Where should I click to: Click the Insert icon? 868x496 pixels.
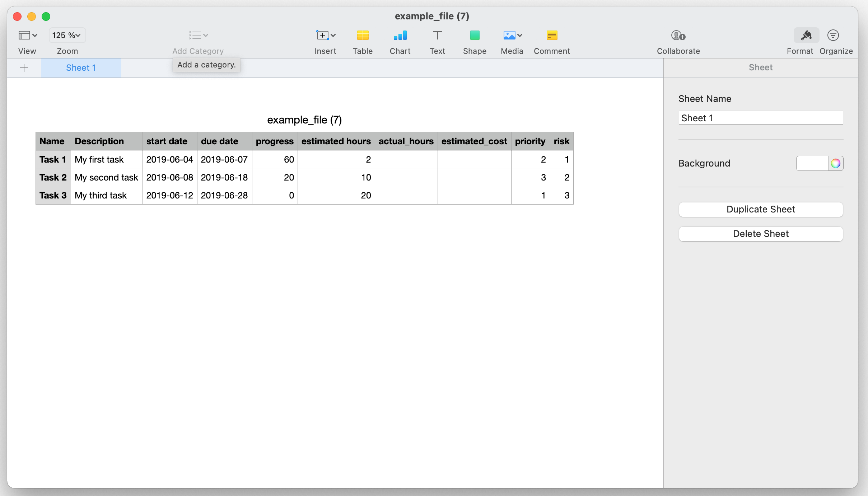tap(322, 35)
